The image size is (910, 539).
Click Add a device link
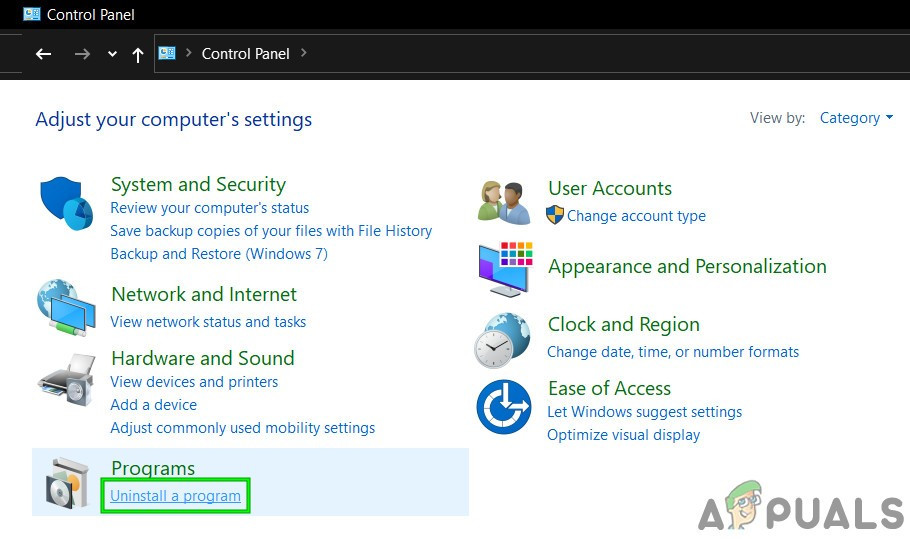click(x=153, y=405)
